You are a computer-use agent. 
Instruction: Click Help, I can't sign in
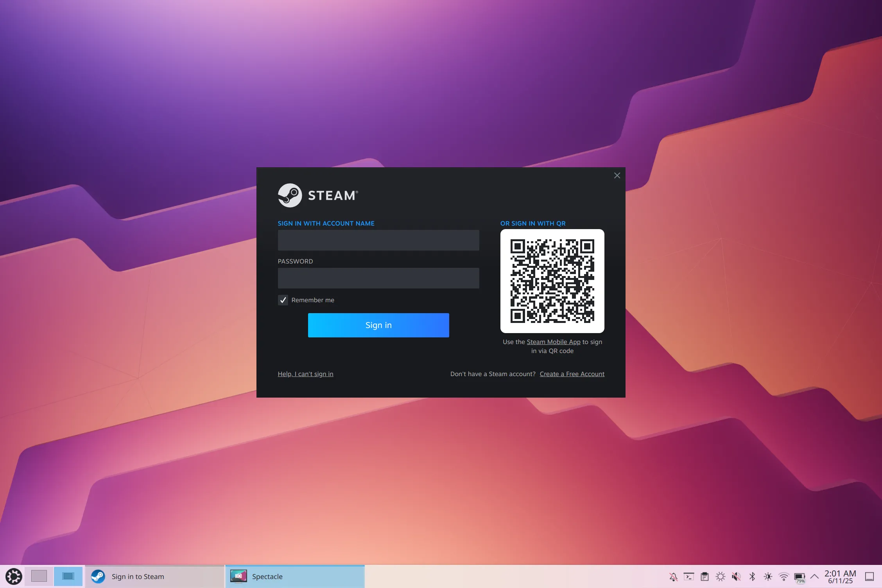305,374
